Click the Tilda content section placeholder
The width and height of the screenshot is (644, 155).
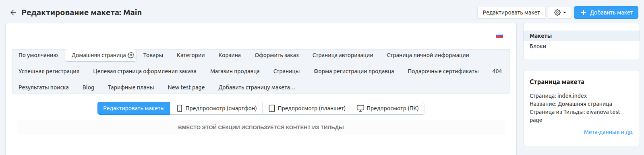pos(261,127)
